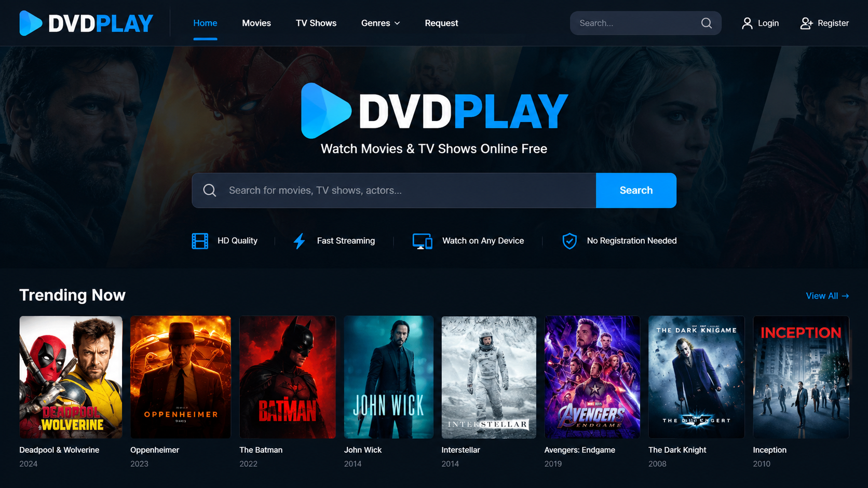Open the TV Shows section

[316, 23]
